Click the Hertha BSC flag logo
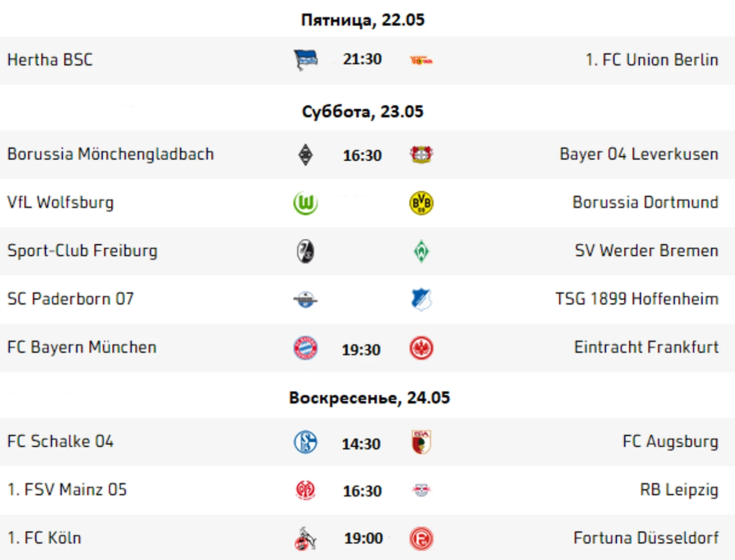This screenshot has height=560, width=735. [x=306, y=60]
